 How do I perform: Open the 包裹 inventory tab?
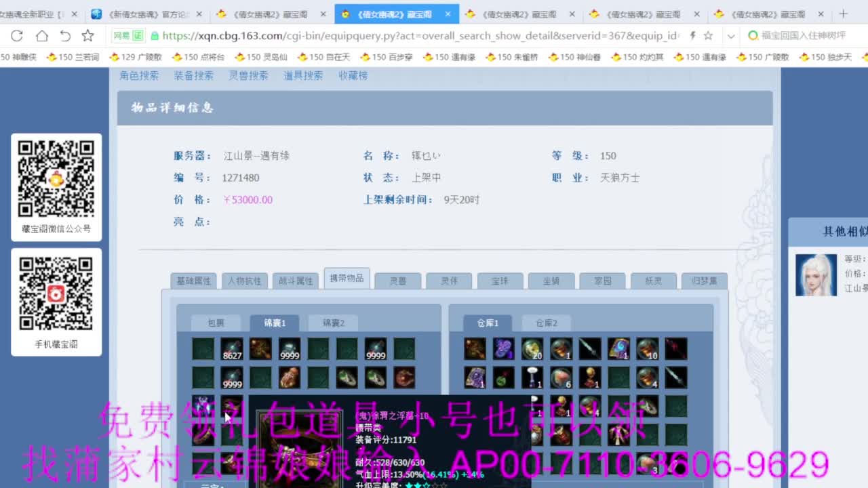coord(216,323)
